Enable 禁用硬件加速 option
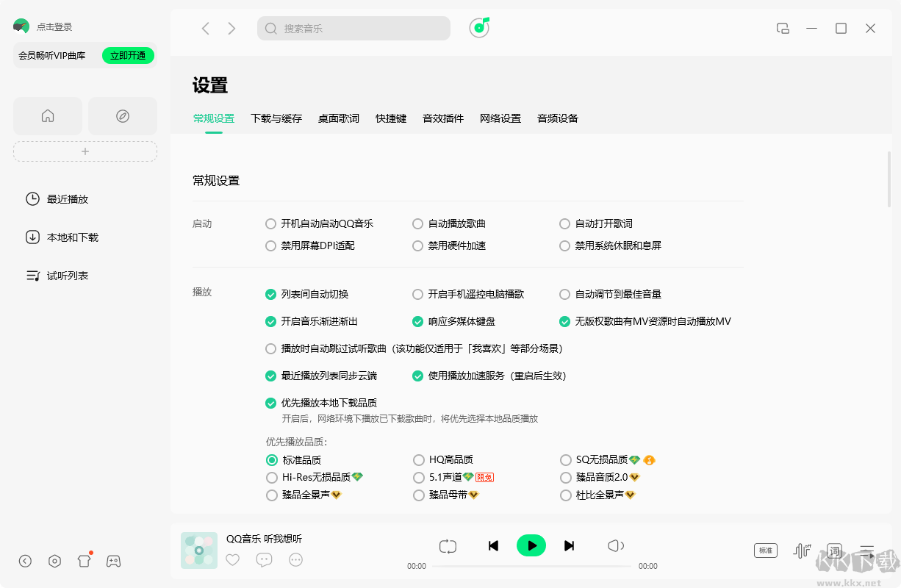The height and width of the screenshot is (588, 901). (417, 245)
